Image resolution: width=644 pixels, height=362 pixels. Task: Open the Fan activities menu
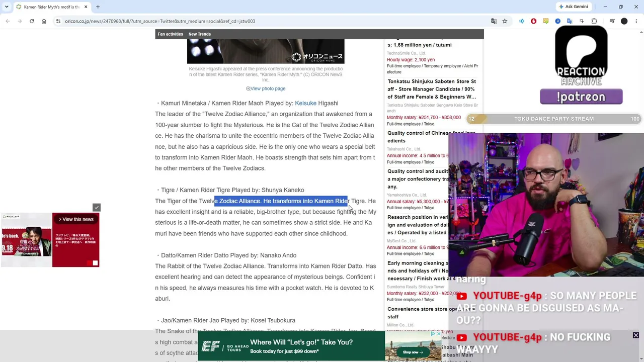170,34
